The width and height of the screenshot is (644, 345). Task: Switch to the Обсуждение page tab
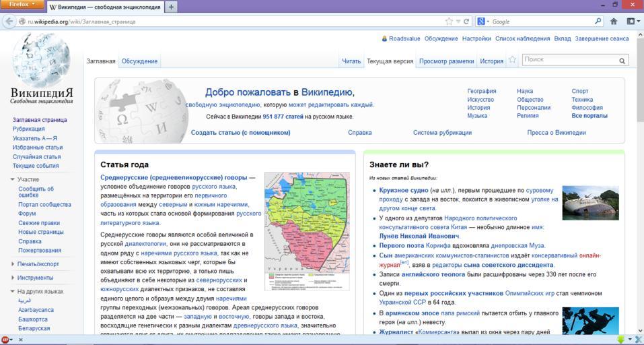tap(139, 61)
